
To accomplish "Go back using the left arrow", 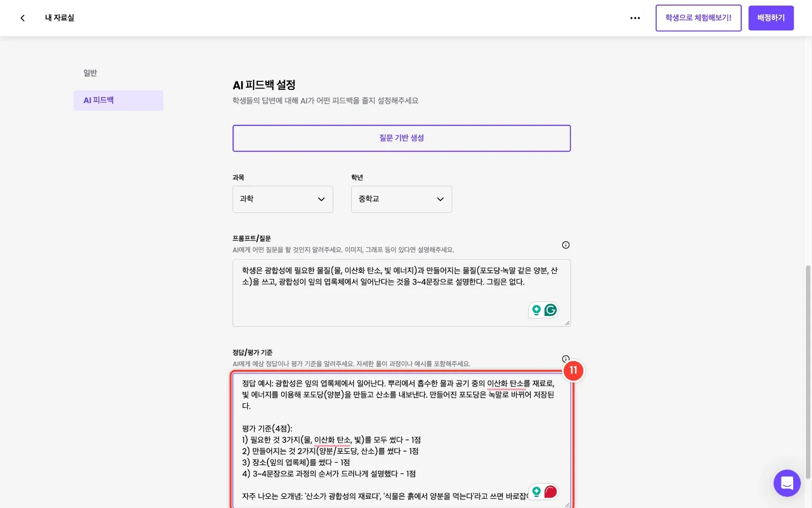I will (x=22, y=18).
